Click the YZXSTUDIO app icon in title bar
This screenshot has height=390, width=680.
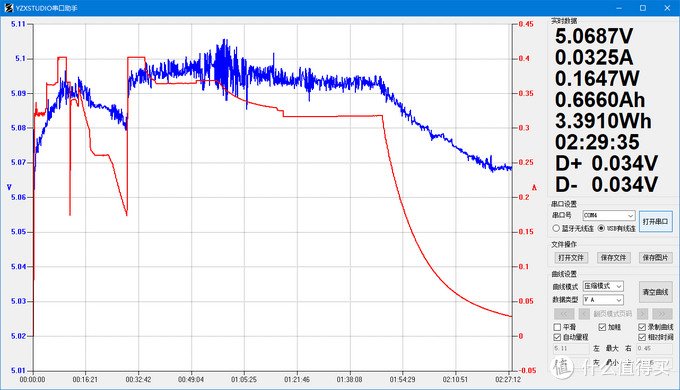pos(9,8)
